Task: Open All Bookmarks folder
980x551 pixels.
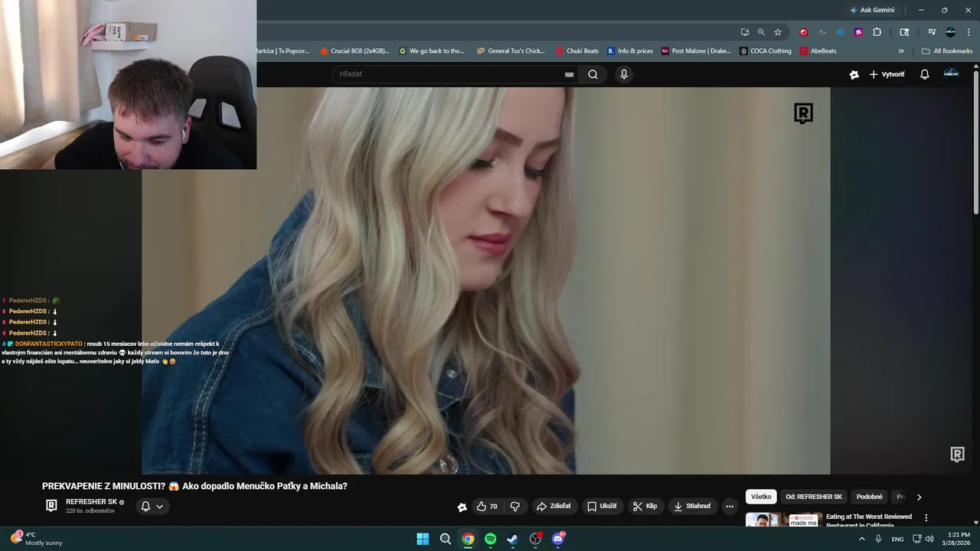Action: tap(947, 51)
